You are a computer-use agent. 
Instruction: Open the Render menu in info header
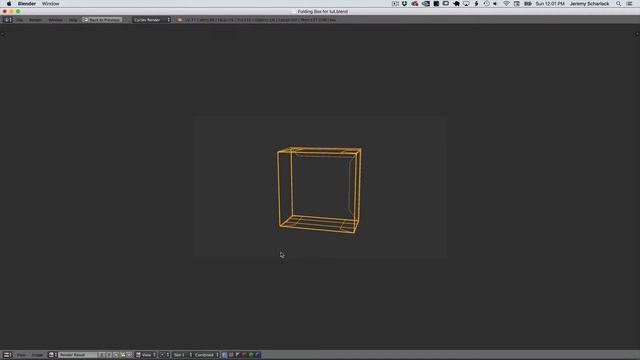click(35, 20)
